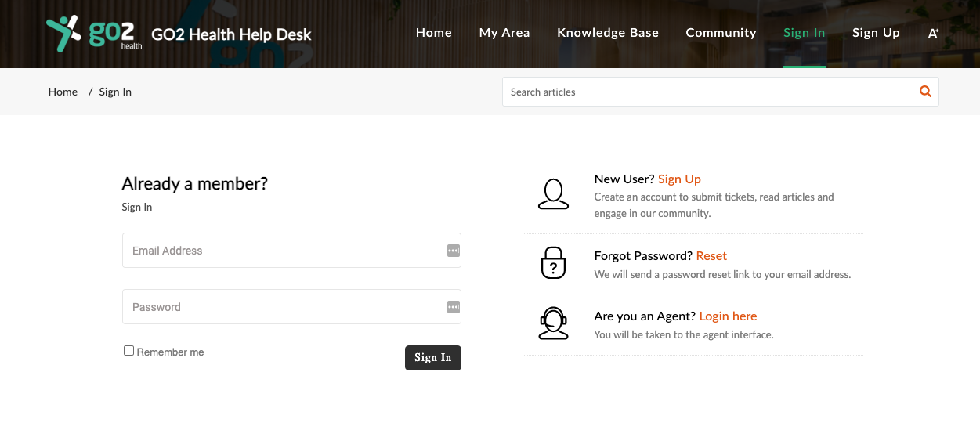
Task: Click the password manager icon in Email field
Action: 453,251
